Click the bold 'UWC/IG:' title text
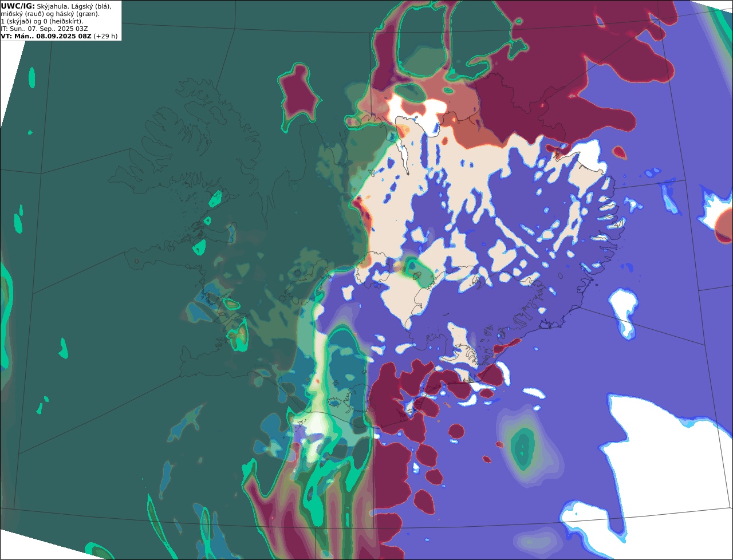 (x=18, y=6)
